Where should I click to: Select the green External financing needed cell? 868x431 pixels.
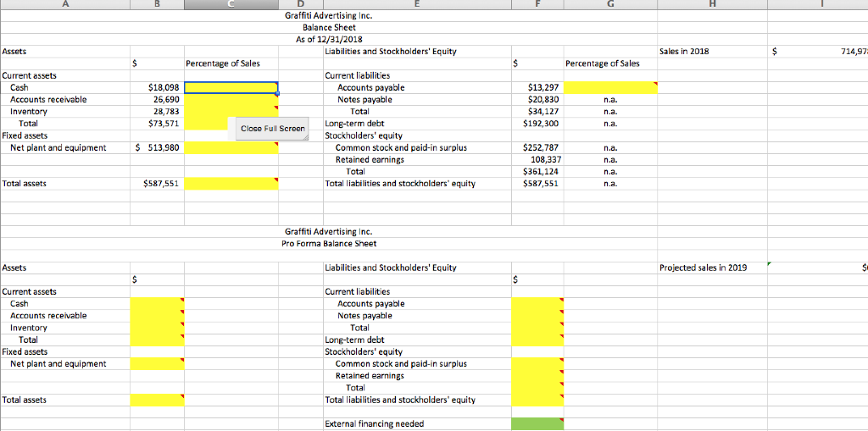(537, 424)
